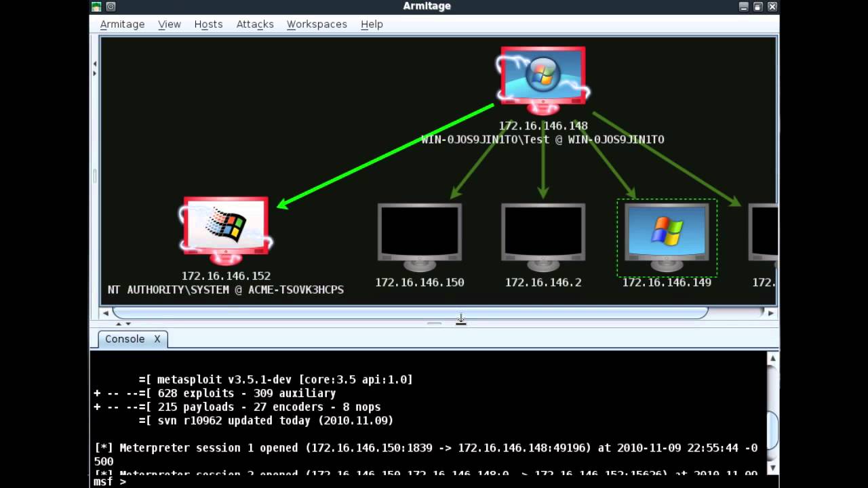Click horizontal scrollbar right arrow
868x488 pixels.
point(770,313)
